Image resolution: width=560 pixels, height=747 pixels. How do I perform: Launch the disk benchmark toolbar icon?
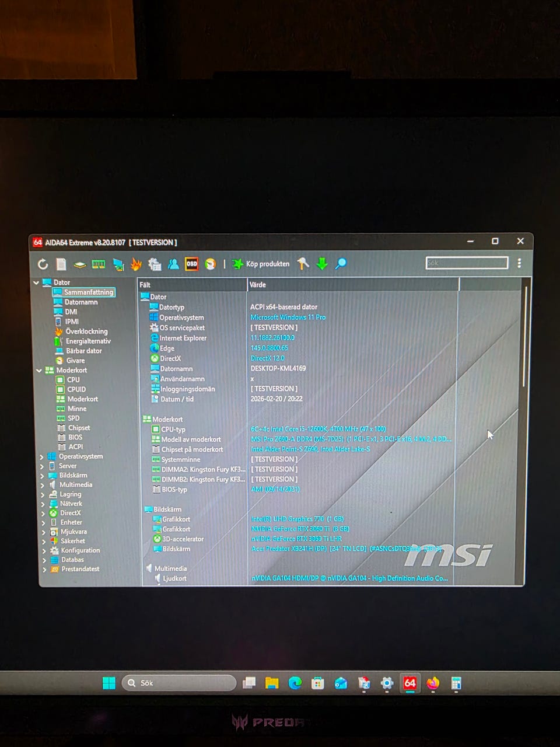[79, 265]
